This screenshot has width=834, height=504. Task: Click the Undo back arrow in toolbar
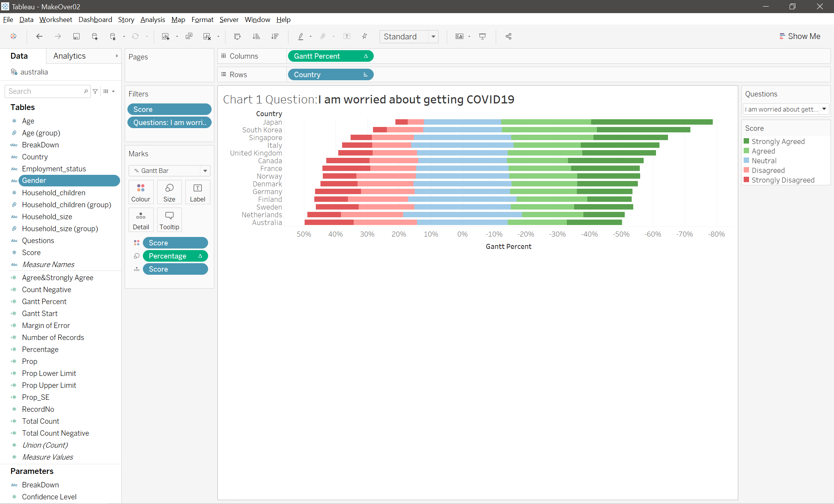(x=39, y=36)
